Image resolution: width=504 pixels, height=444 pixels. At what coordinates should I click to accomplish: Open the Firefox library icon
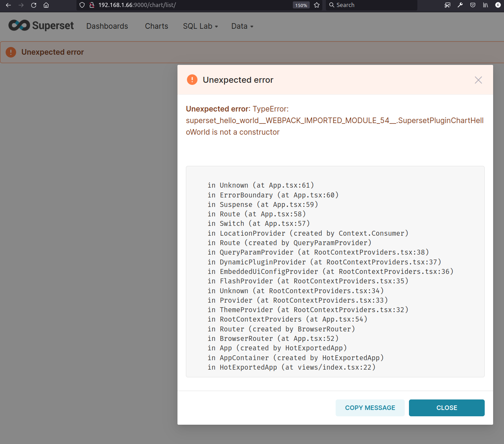click(x=485, y=5)
